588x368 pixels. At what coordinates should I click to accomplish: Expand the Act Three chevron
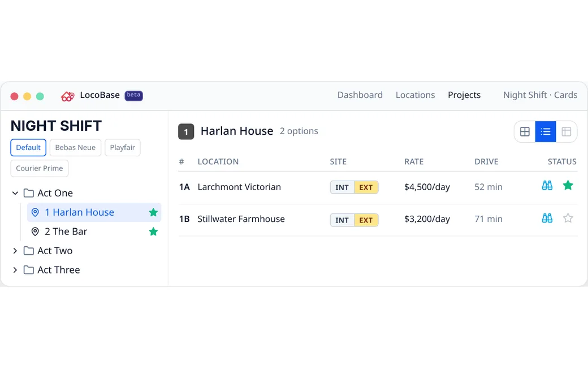(15, 269)
